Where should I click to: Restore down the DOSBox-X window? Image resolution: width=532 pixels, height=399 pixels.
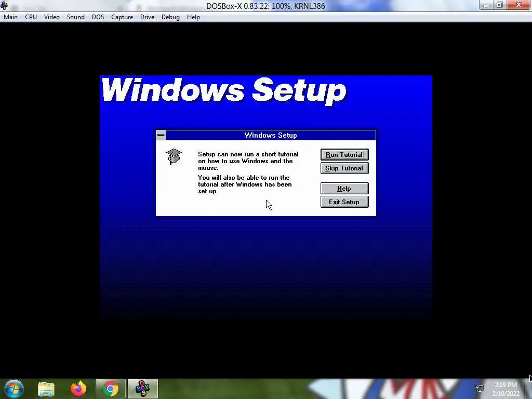point(499,5)
